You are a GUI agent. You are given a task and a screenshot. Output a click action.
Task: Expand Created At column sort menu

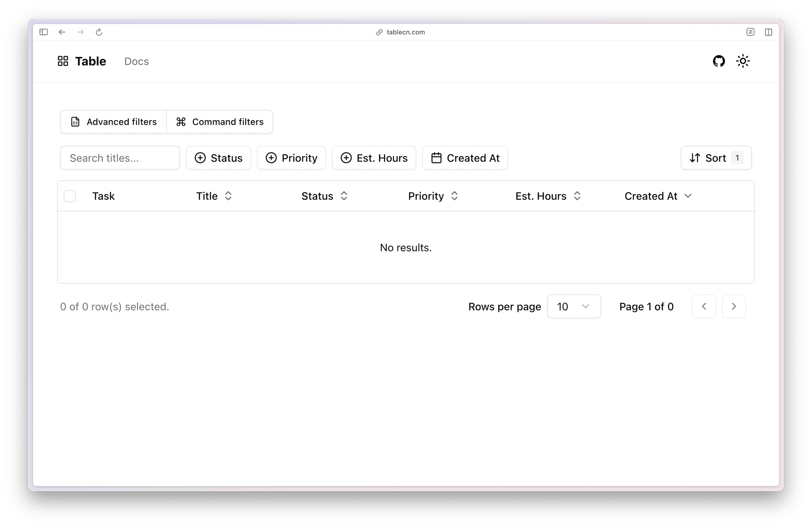tap(658, 196)
